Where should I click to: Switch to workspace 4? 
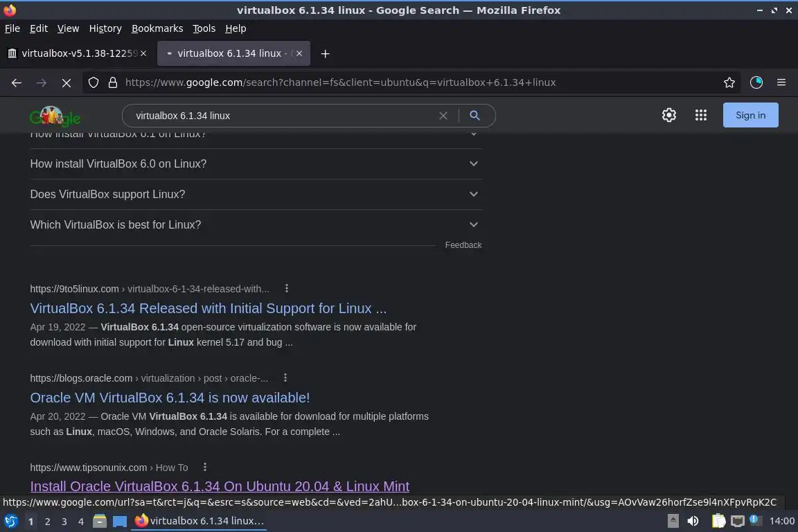[81, 522]
